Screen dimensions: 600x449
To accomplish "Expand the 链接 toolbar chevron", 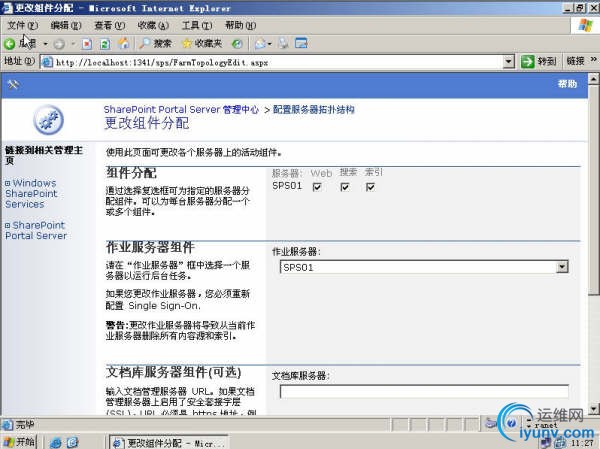I will 593,59.
